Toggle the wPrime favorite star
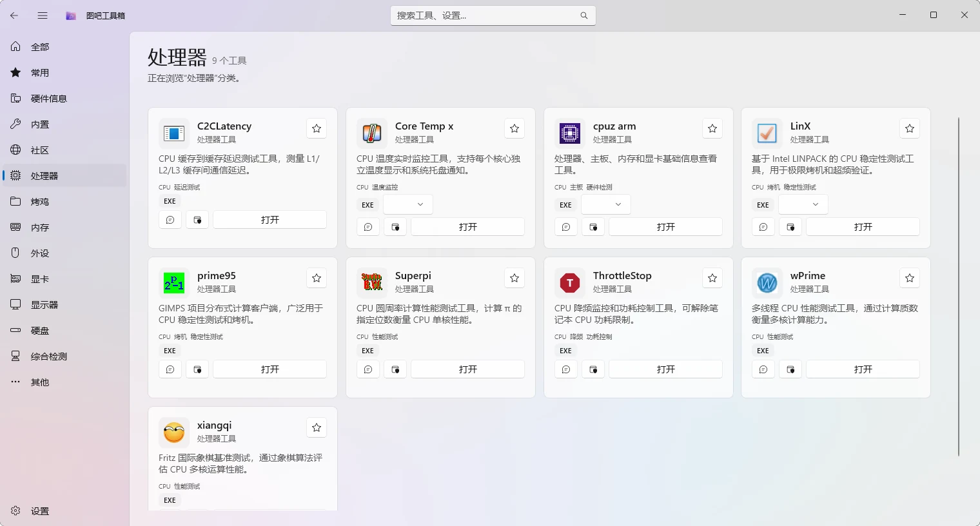The image size is (980, 526). (x=910, y=278)
